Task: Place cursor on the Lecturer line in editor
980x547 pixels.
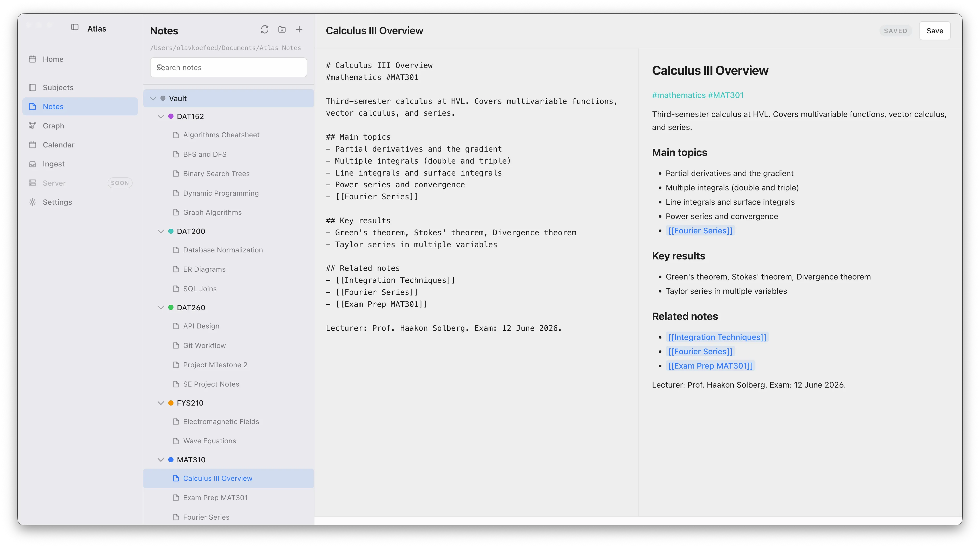Action: click(444, 328)
